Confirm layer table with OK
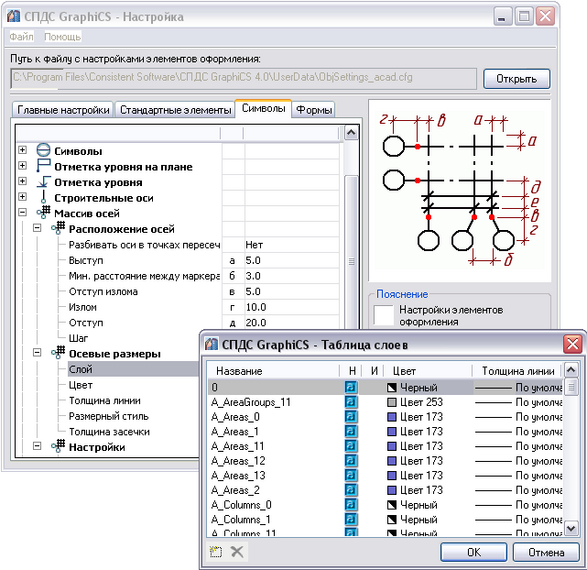 pos(474,552)
